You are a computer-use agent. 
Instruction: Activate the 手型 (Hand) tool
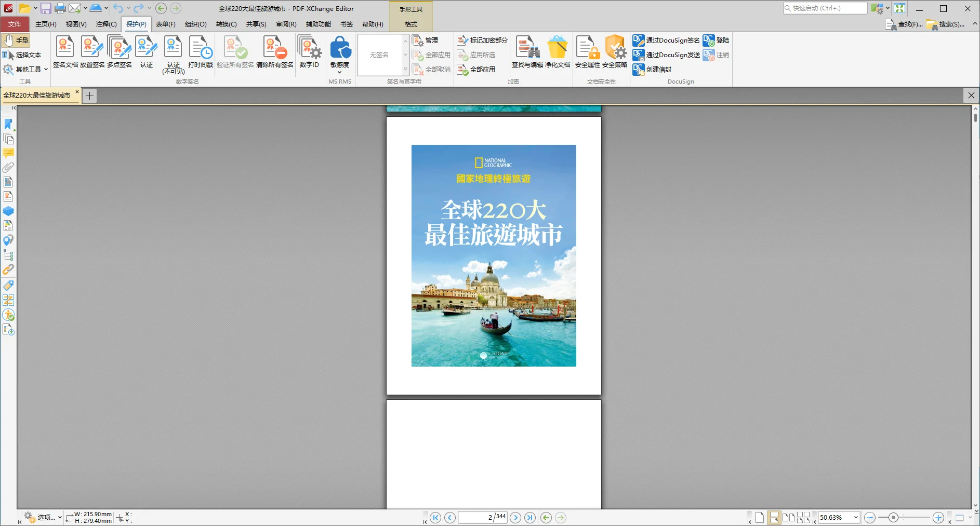(x=16, y=41)
